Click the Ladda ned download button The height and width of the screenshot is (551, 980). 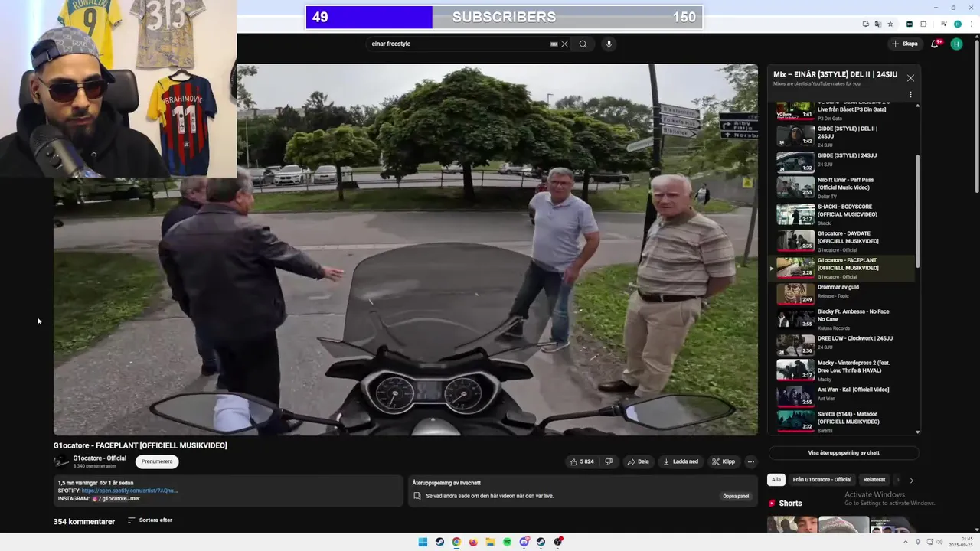coord(681,461)
